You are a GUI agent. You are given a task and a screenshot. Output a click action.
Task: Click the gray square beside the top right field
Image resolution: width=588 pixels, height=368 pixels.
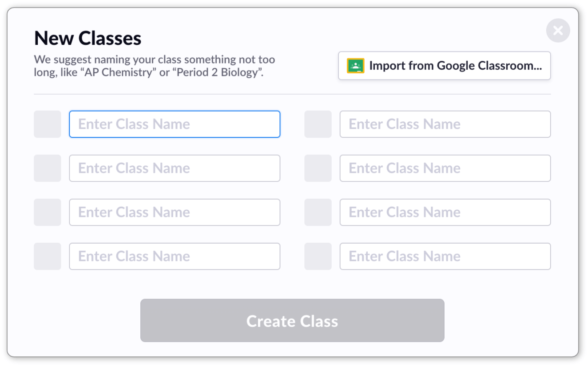pos(318,124)
